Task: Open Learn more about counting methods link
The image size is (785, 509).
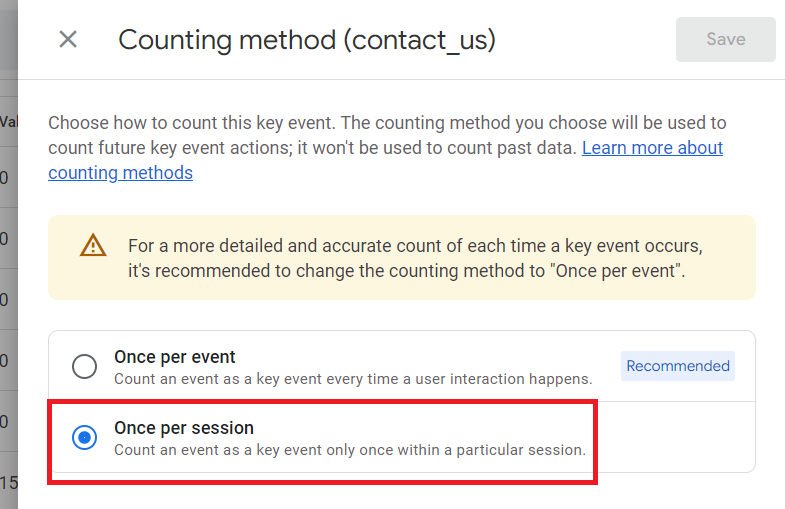Action: pos(385,160)
